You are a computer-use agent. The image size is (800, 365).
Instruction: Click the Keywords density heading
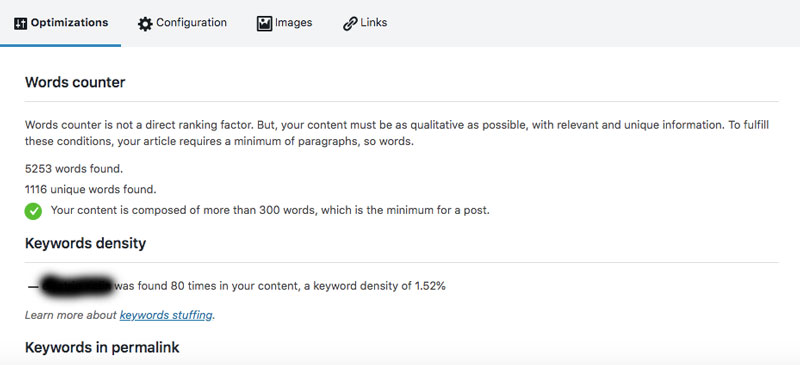(85, 243)
